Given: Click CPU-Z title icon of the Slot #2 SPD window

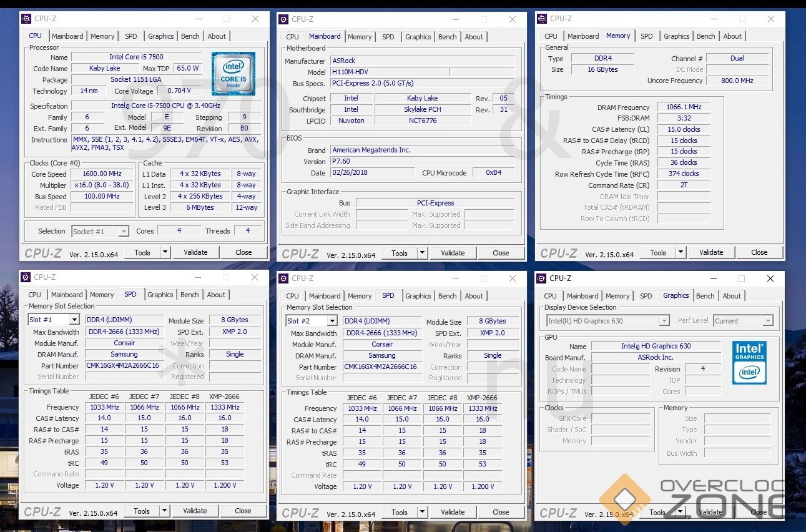Looking at the screenshot, I should coord(283,278).
